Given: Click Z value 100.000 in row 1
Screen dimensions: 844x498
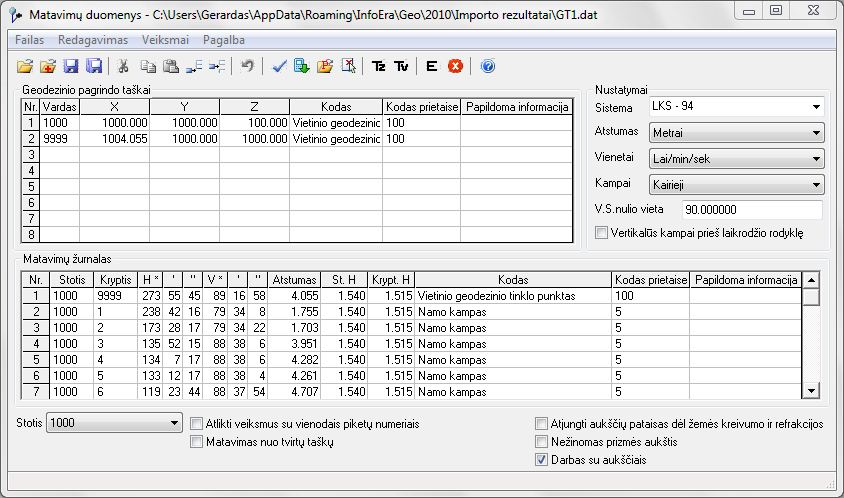Looking at the screenshot, I should click(255, 123).
